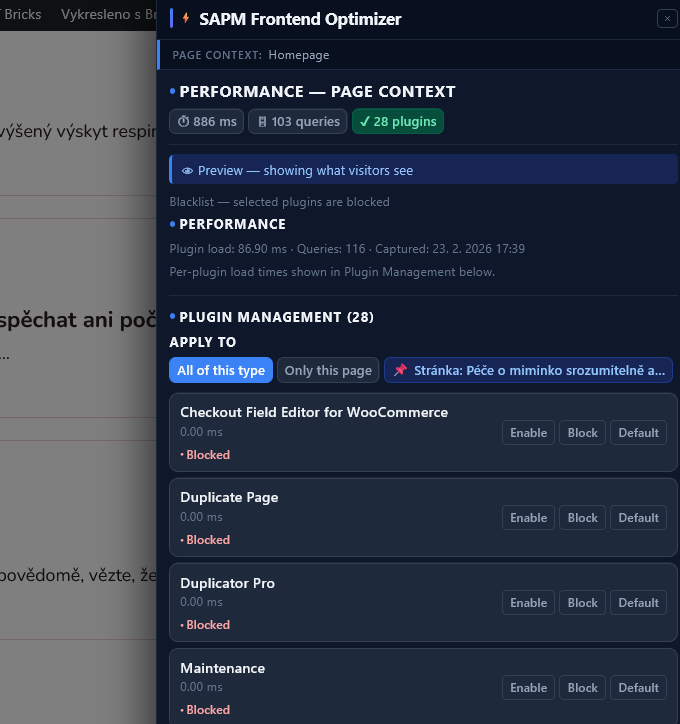The height and width of the screenshot is (724, 680).
Task: Enable the Duplicate Page plugin
Action: coord(528,518)
